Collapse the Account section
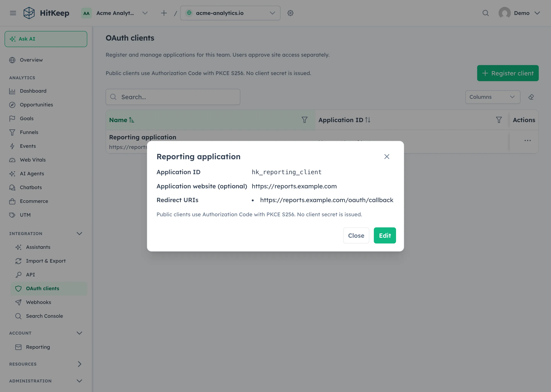Screen dimensions: 551x392 [x=79, y=333]
